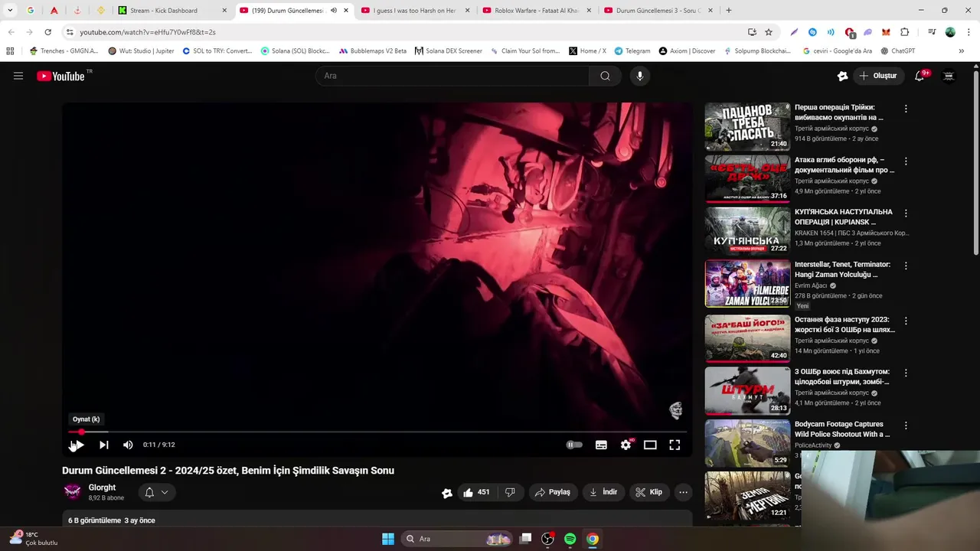Seek on the red video progress bar

pos(377,432)
